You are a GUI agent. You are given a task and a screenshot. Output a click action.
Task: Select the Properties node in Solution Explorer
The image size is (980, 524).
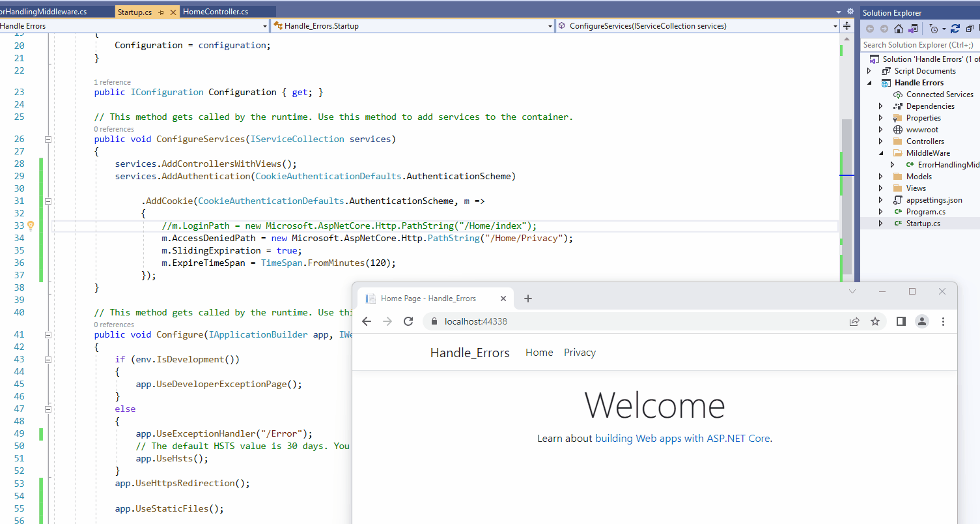pos(923,118)
